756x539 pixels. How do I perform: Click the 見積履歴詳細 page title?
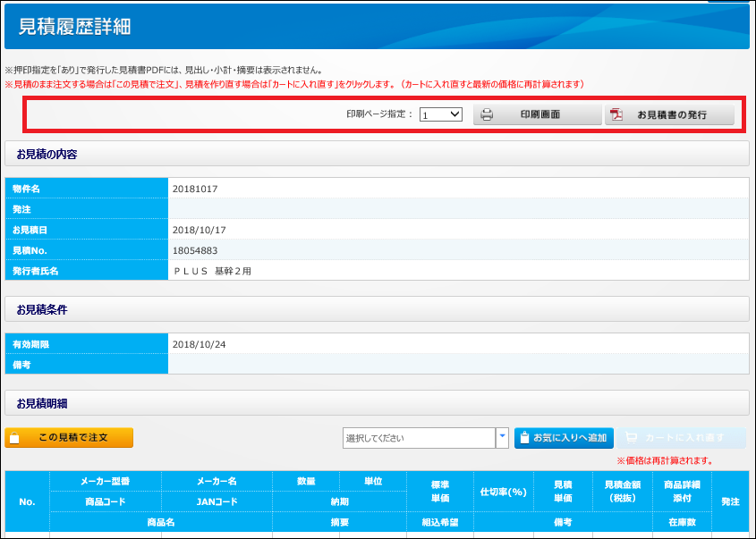click(74, 27)
